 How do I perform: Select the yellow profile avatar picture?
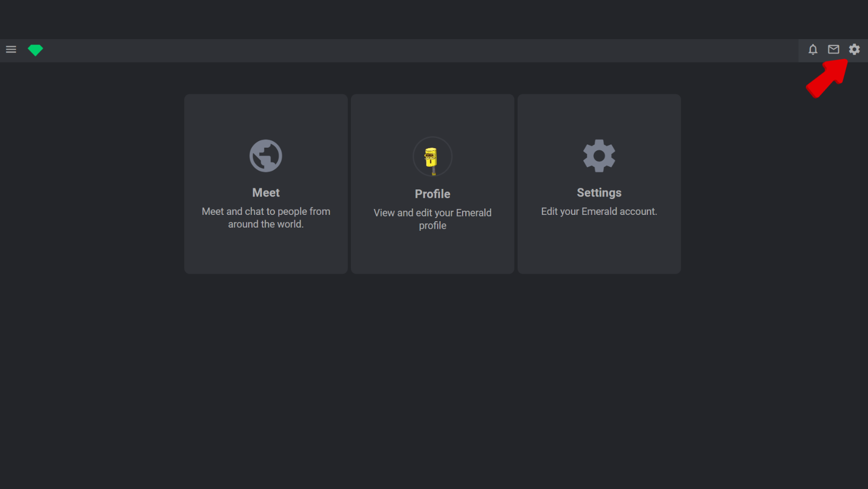432,157
